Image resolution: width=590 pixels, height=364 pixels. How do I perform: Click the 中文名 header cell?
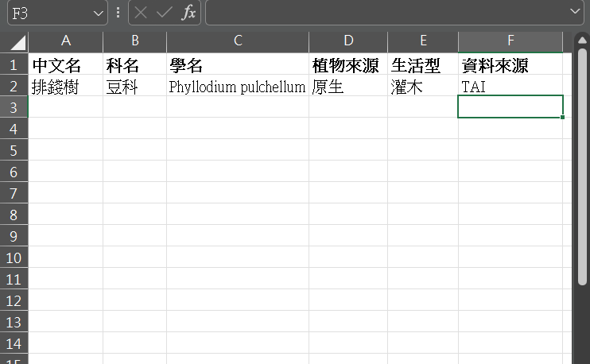click(65, 66)
